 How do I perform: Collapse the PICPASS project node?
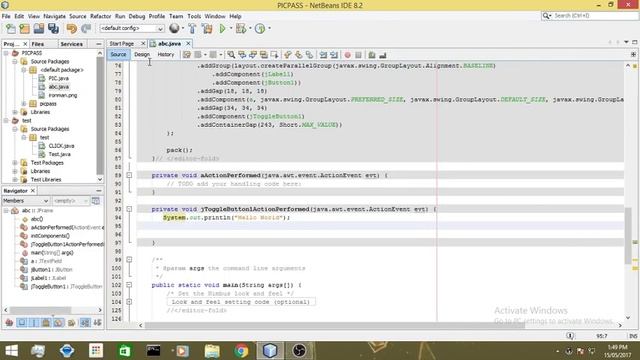[x=6, y=53]
